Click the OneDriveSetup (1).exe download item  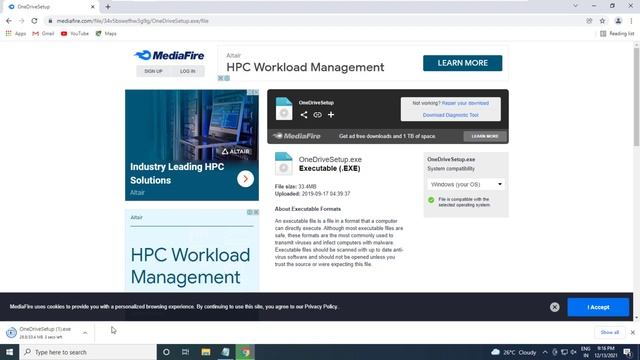click(x=41, y=333)
